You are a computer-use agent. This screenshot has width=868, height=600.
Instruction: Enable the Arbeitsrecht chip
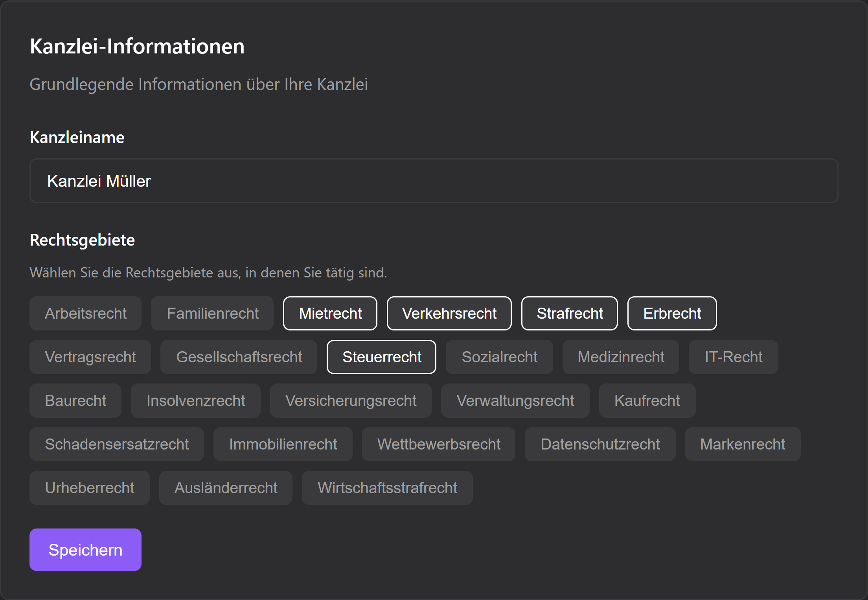click(x=85, y=314)
